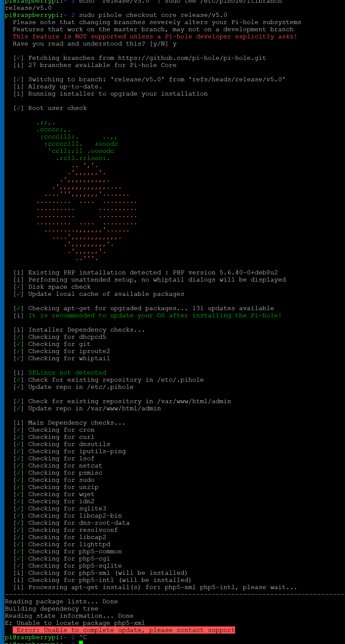
Task: Click 'Checking for sqlite3' line
Action: pyautogui.click(x=60, y=508)
